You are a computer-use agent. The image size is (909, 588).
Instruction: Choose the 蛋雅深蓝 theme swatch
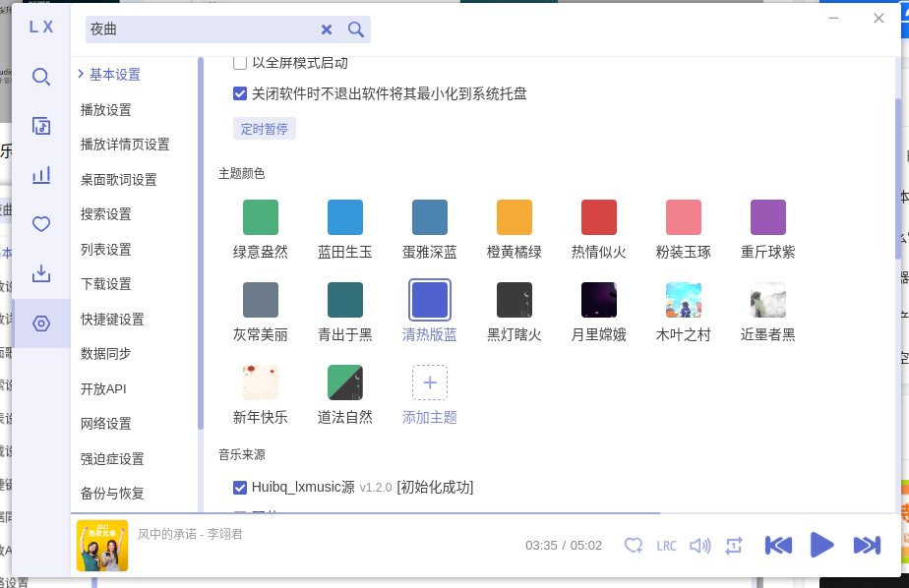coord(430,217)
